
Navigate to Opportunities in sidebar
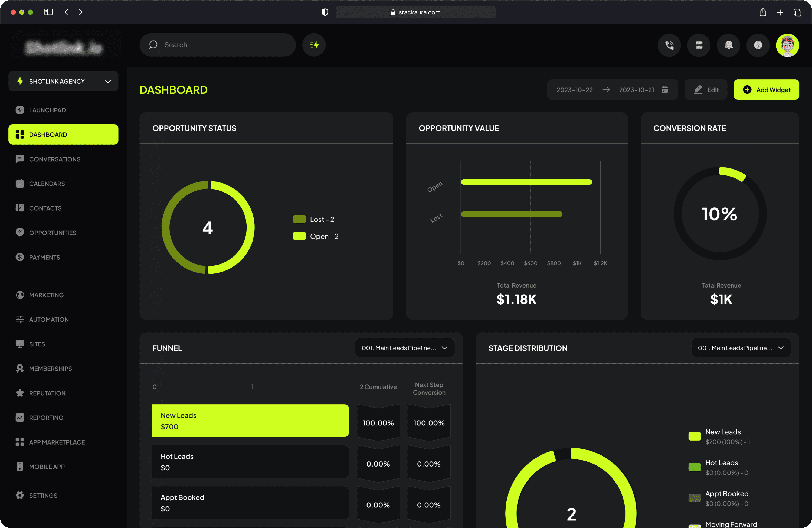tap(53, 233)
